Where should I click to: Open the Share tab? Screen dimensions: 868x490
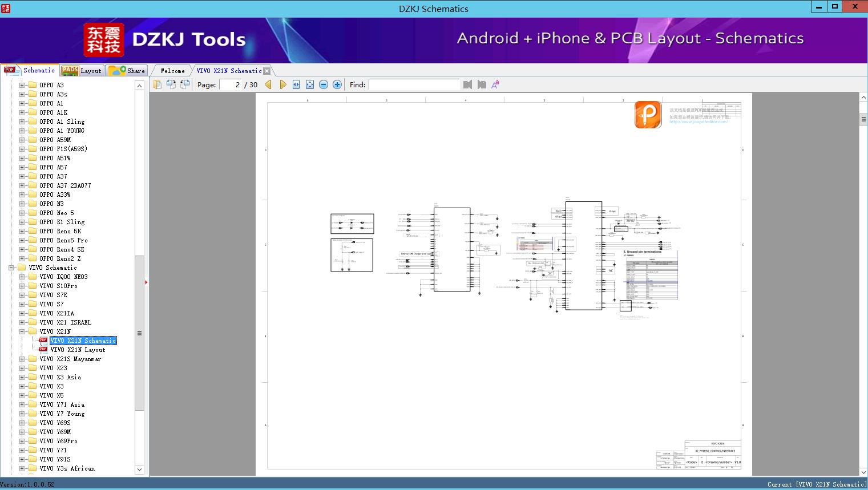coord(127,71)
